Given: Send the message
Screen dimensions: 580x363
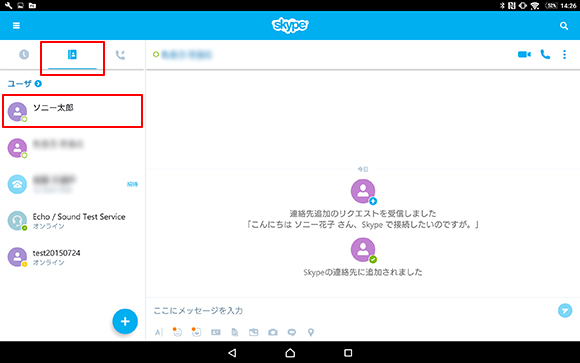Looking at the screenshot, I should [565, 310].
